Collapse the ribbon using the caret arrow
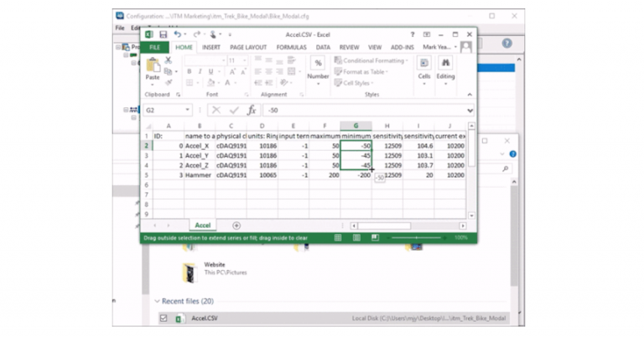Screen dimensions: 644x337 470,95
